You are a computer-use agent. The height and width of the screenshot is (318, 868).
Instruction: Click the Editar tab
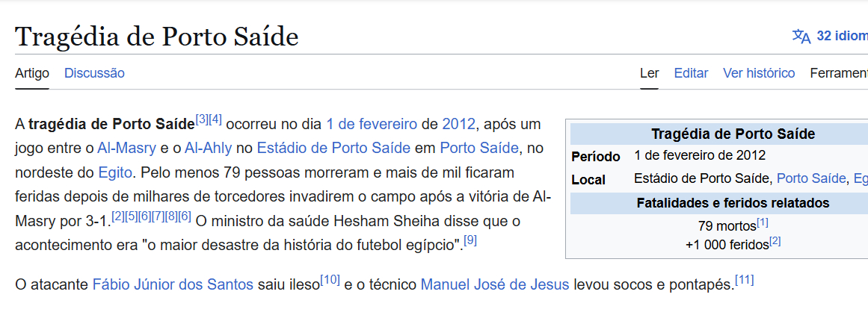tap(691, 73)
